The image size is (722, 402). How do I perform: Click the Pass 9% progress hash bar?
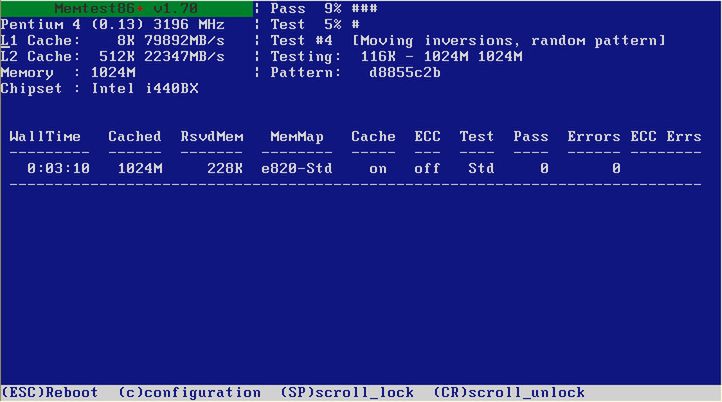click(x=365, y=8)
